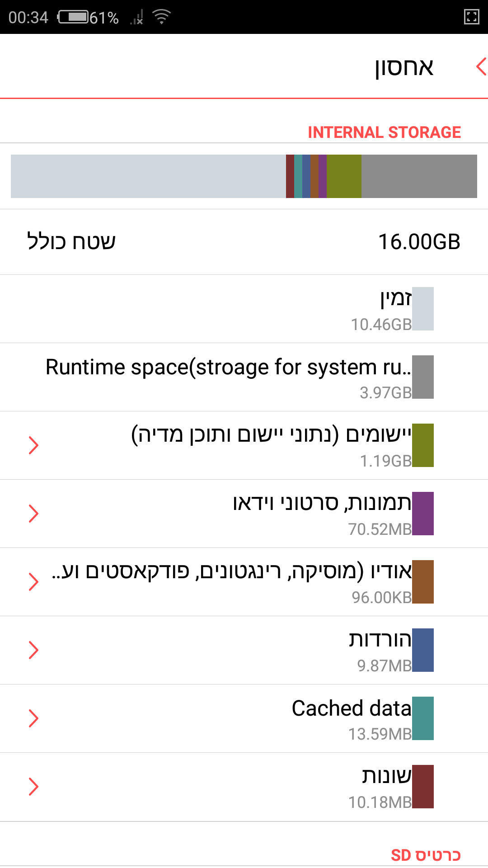
Task: Tap the signal strength icon
Action: click(136, 18)
